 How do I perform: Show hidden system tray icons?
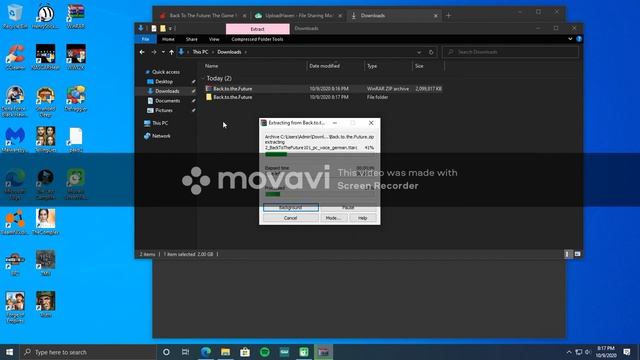(569, 352)
